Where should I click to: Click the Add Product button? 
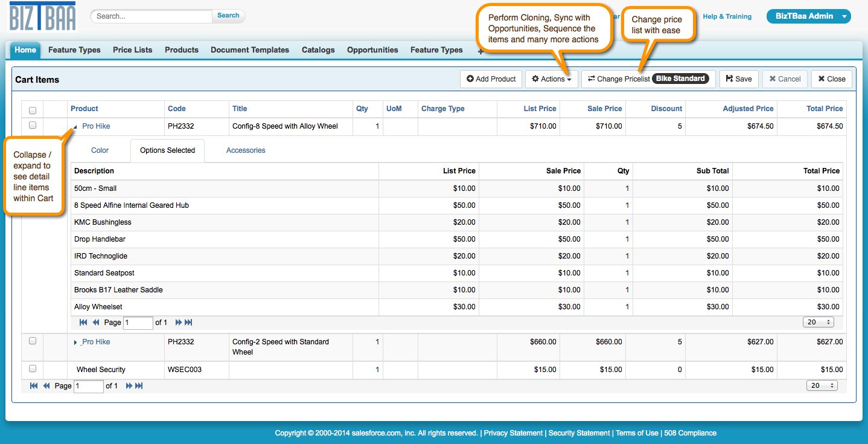pos(491,79)
